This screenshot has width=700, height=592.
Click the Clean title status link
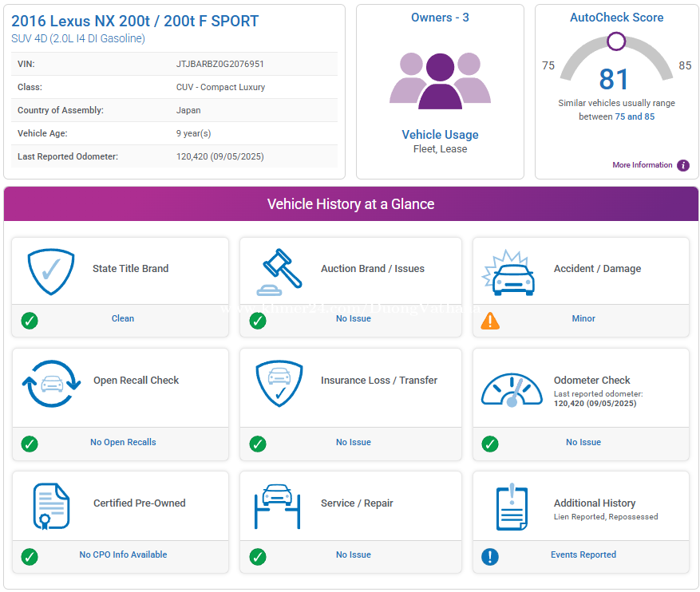[123, 318]
